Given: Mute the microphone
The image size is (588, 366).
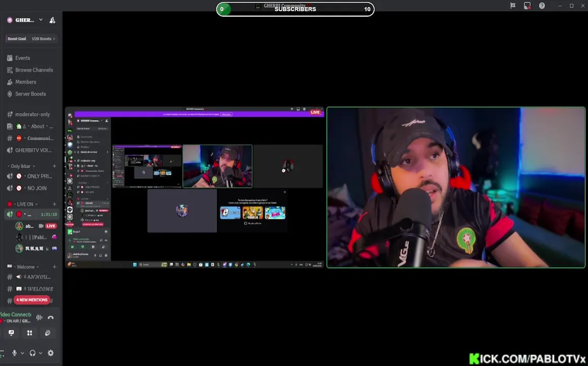Looking at the screenshot, I should [x=14, y=353].
